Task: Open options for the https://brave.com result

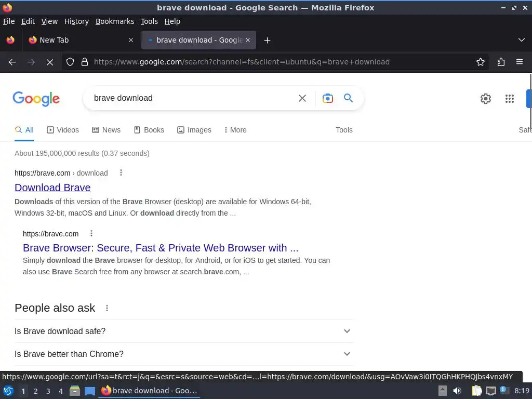Action: (91, 233)
